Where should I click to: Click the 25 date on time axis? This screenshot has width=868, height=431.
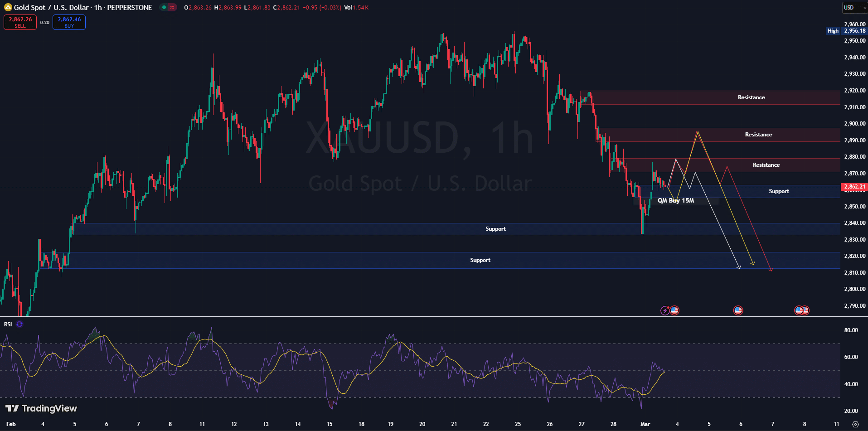click(x=518, y=424)
